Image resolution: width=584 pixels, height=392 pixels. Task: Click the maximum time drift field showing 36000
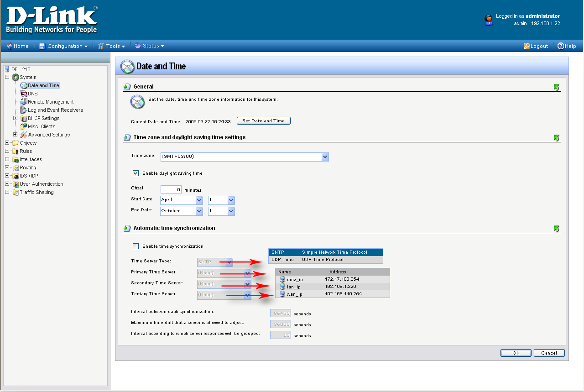(281, 324)
